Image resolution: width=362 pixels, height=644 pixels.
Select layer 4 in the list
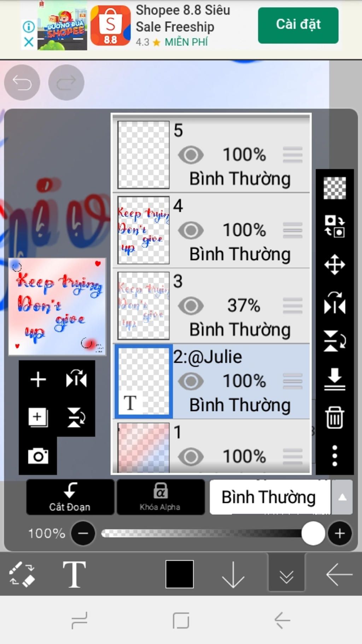(x=211, y=230)
